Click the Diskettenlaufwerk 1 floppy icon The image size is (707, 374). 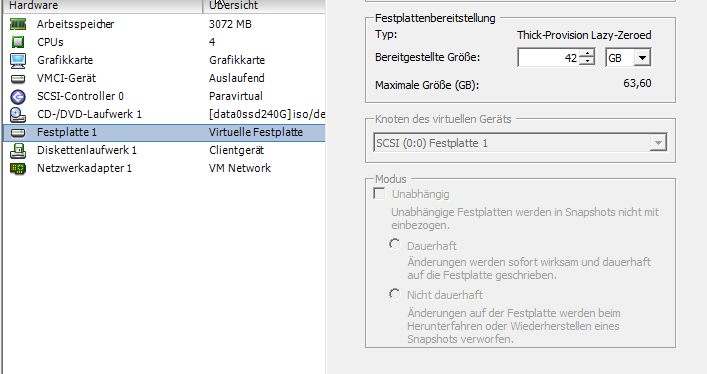18,150
